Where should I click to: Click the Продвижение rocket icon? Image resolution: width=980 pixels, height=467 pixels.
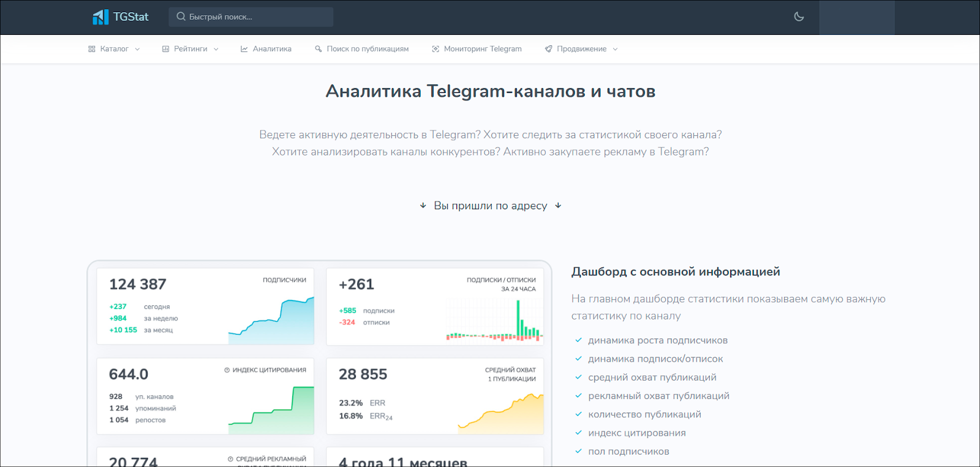point(548,49)
